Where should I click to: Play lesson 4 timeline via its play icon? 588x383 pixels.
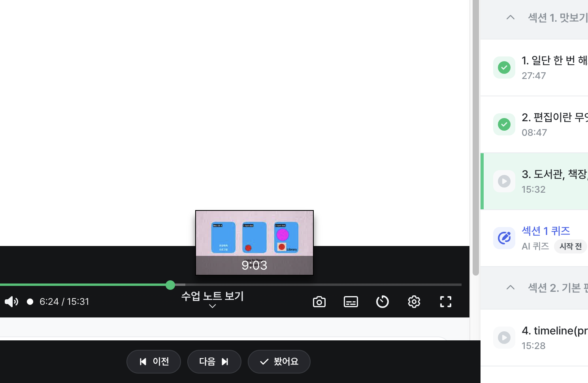coord(504,338)
